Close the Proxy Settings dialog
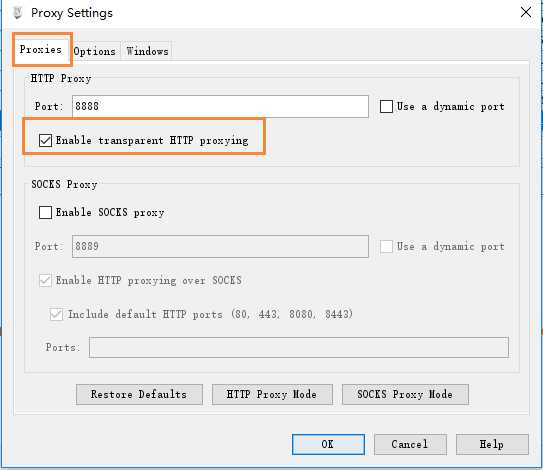 pos(526,12)
